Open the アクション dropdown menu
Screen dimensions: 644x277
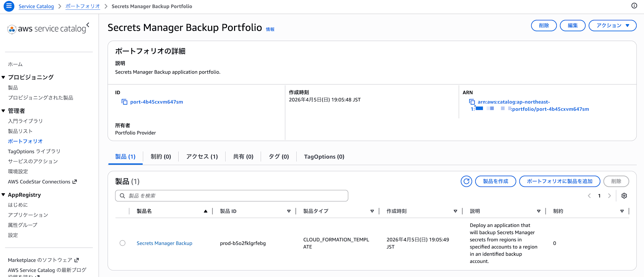point(612,25)
